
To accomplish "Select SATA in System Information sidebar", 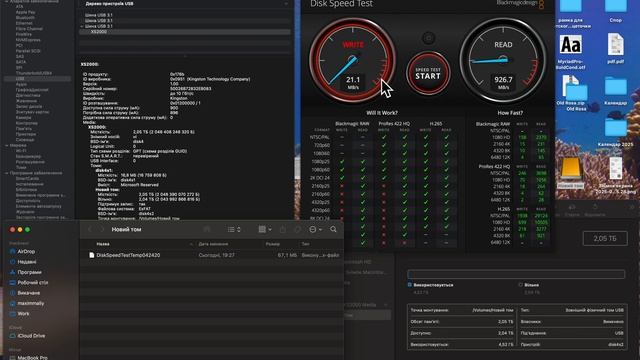I will [x=21, y=62].
